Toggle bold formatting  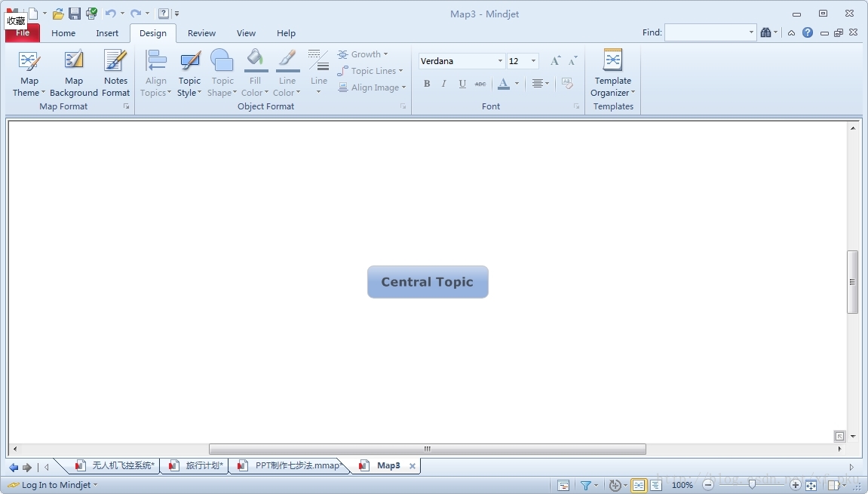427,84
